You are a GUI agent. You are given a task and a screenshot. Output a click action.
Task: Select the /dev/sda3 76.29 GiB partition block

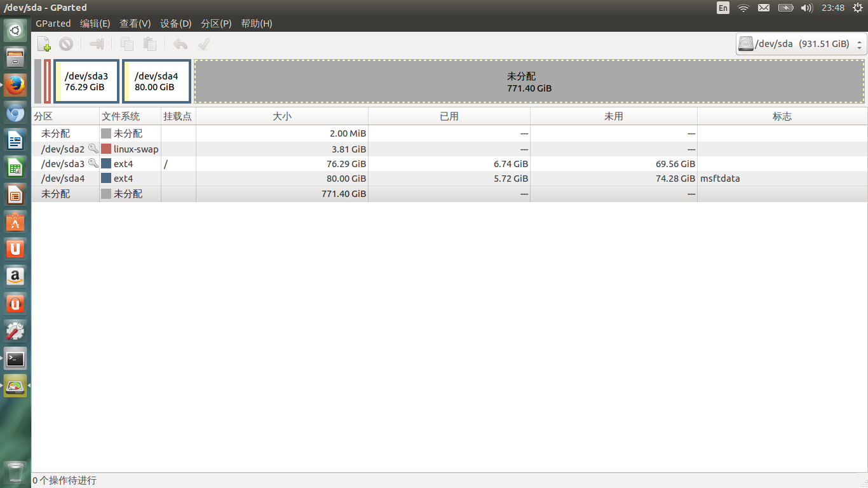[x=86, y=81]
